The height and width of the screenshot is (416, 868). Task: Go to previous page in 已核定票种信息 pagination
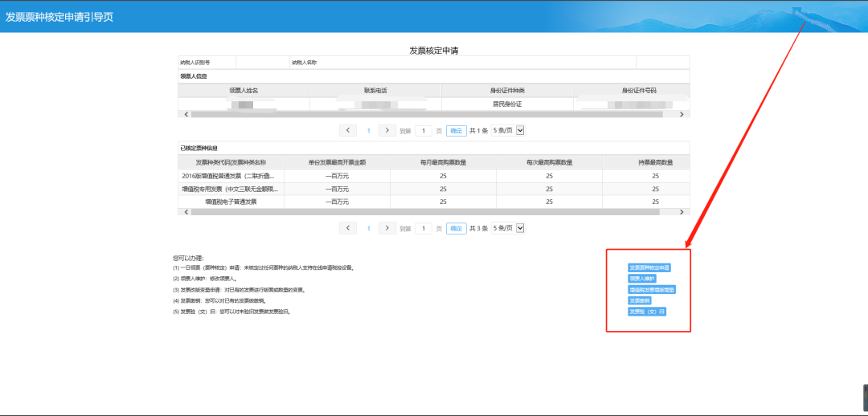coord(348,228)
